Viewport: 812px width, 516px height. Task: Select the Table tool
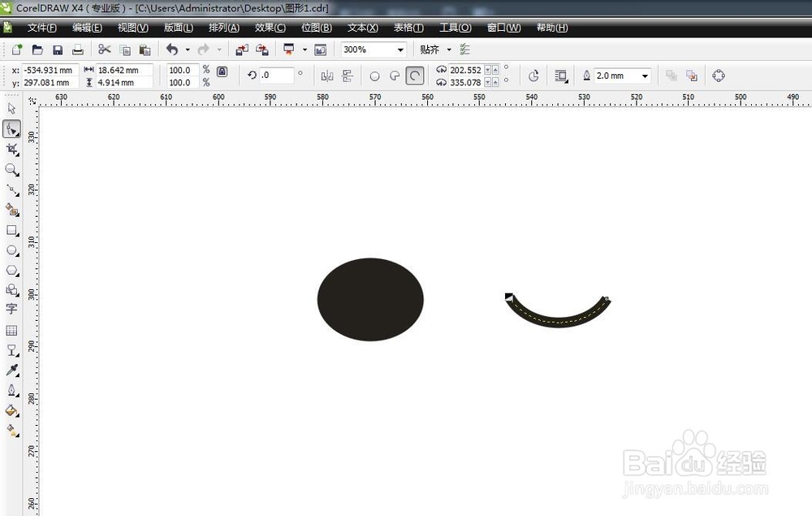pyautogui.click(x=11, y=330)
